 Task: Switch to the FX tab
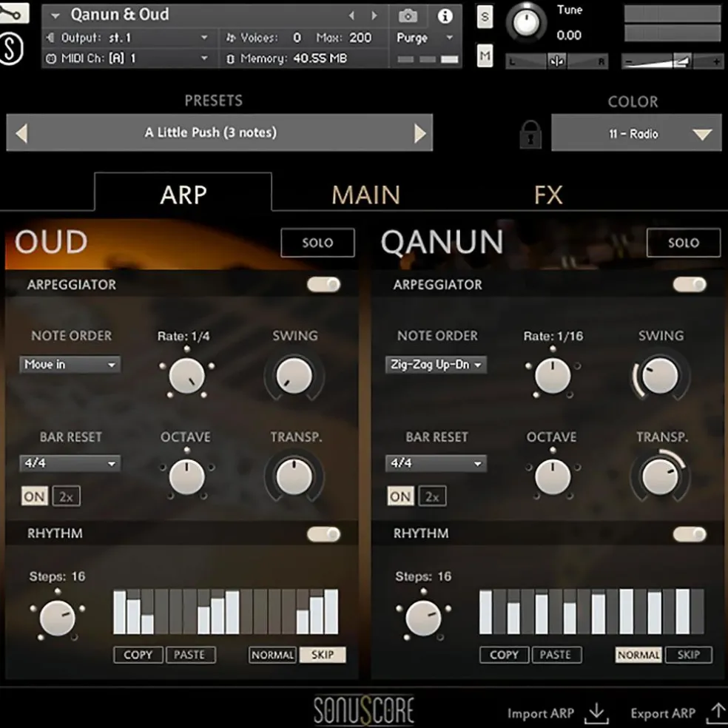[x=548, y=195]
